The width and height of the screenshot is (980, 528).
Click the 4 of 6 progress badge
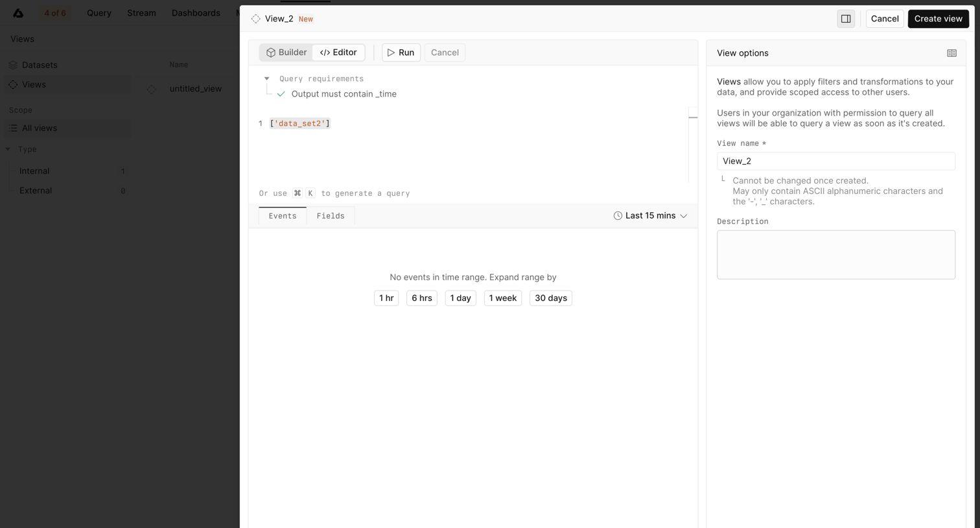click(x=55, y=13)
